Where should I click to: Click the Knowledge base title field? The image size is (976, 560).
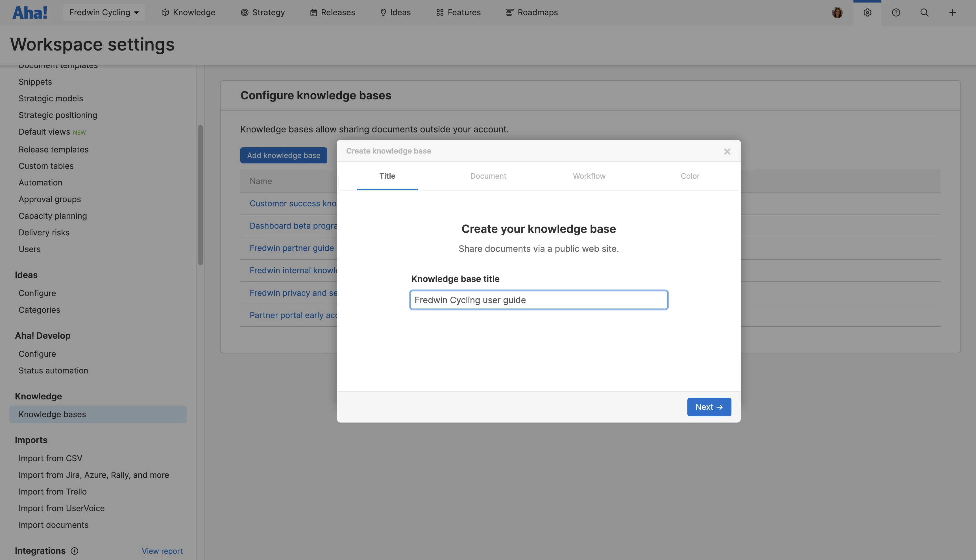coord(538,300)
